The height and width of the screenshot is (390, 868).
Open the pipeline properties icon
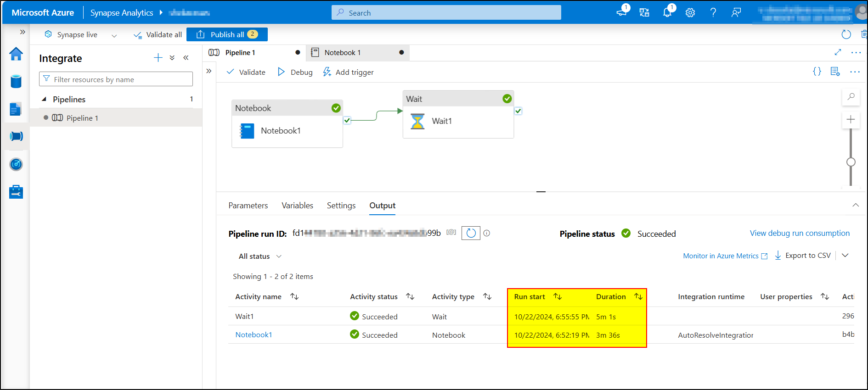pyautogui.click(x=835, y=71)
